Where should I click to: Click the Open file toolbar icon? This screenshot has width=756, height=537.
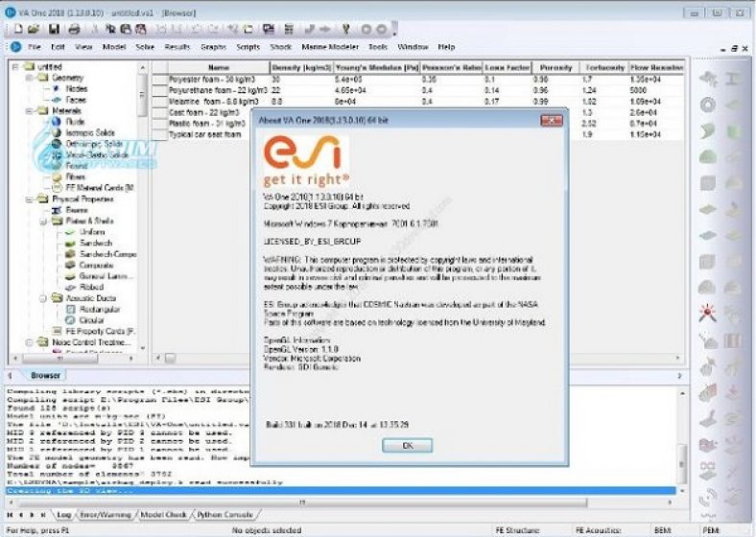click(x=33, y=29)
